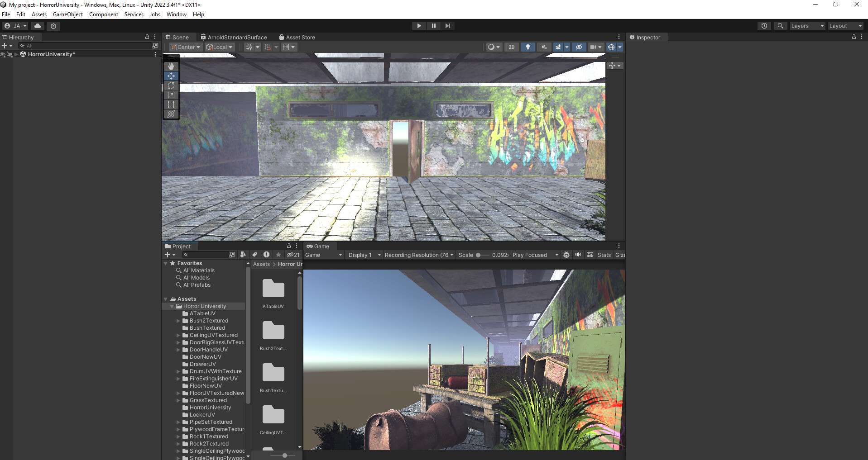The height and width of the screenshot is (460, 868).
Task: Toggle audio in the Scene view
Action: tap(543, 47)
